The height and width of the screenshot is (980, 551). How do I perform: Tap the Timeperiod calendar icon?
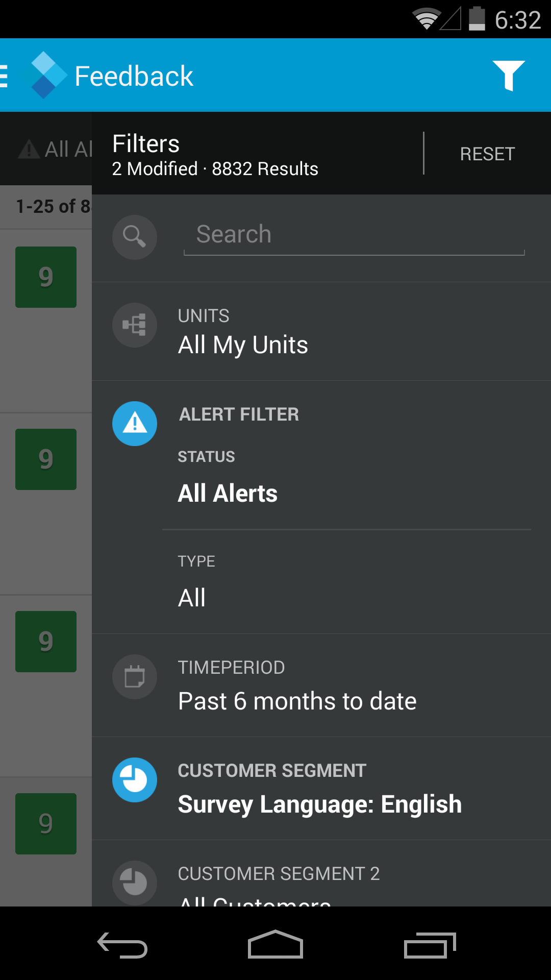(135, 677)
